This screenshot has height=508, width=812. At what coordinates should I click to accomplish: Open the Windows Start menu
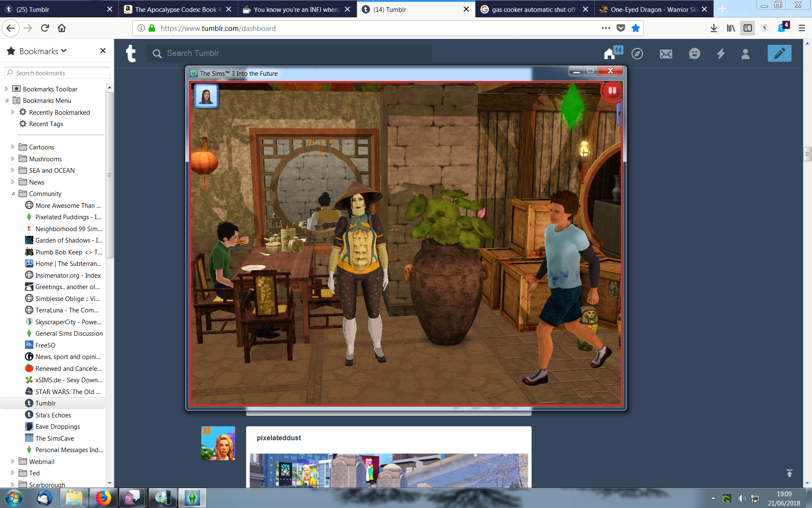13,498
